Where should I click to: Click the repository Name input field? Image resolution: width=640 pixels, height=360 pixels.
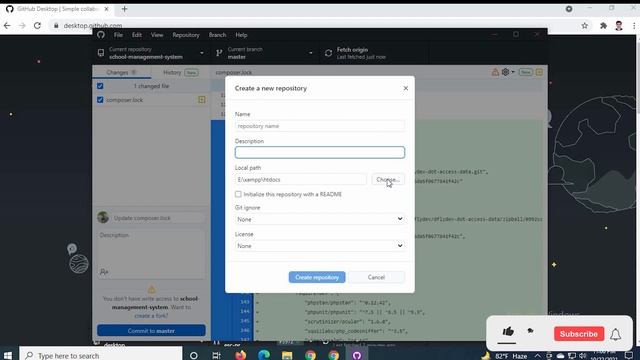pyautogui.click(x=320, y=126)
